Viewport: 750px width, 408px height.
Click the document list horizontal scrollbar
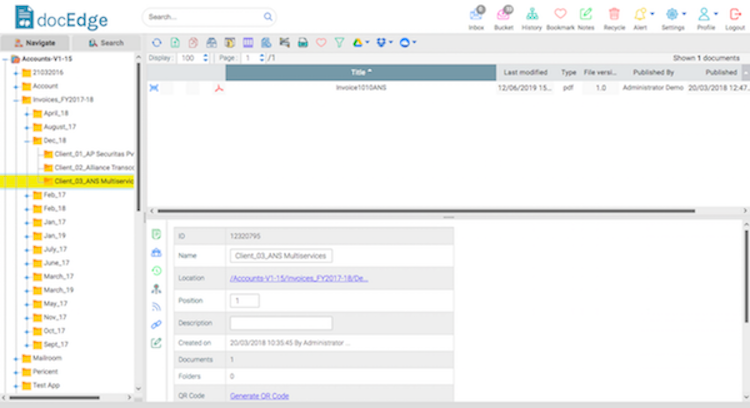[x=426, y=211]
